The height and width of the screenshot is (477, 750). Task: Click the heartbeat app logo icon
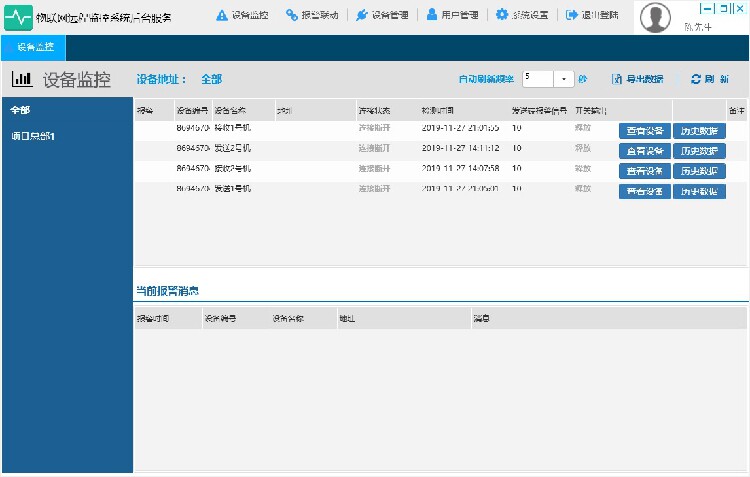(x=19, y=17)
